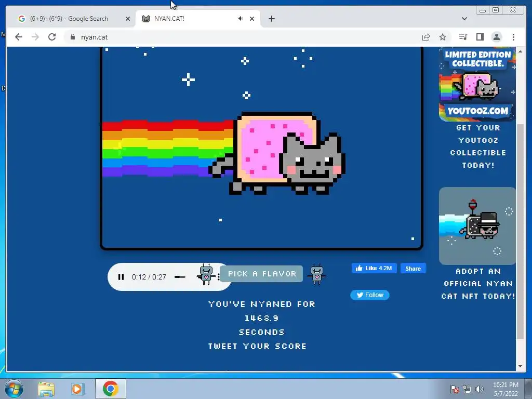Close the Google Search tab
This screenshot has height=399, width=532.
click(128, 19)
